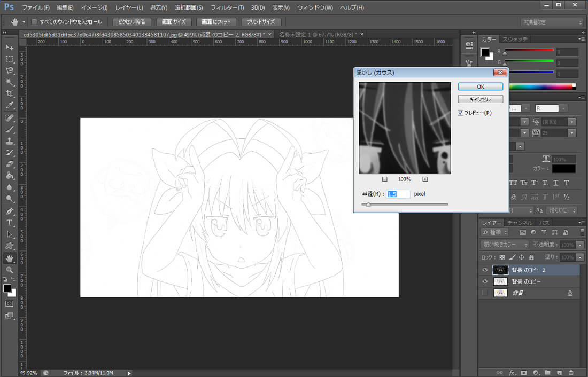Open the blend mode dropdown (覆い焼きカラー)

coord(505,245)
